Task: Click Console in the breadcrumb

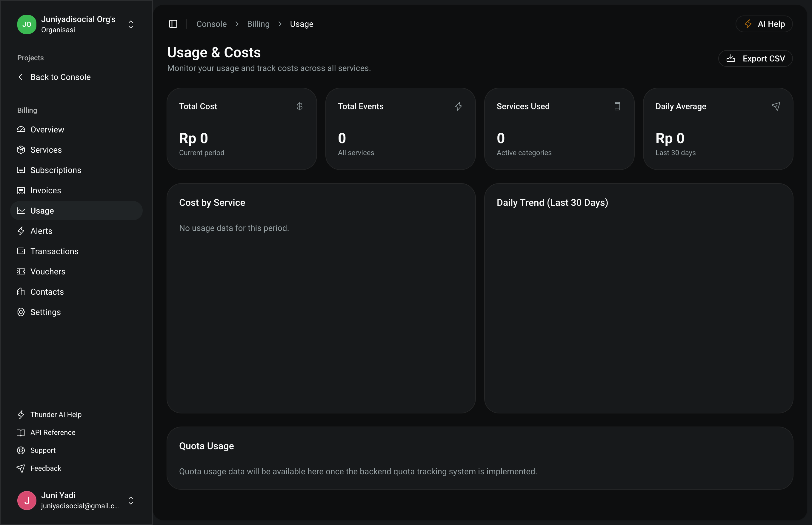Action: [212, 24]
